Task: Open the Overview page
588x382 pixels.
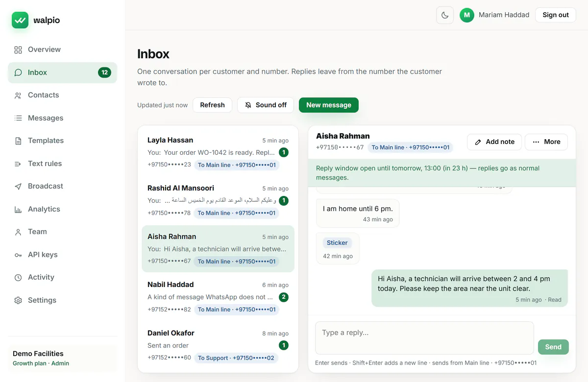Action: (x=63, y=49)
